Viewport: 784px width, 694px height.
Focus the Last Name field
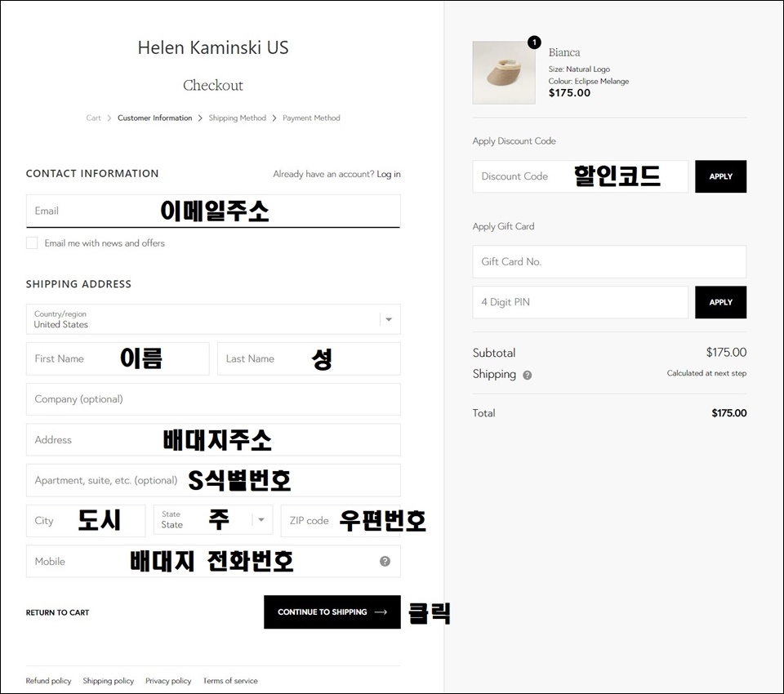click(309, 358)
